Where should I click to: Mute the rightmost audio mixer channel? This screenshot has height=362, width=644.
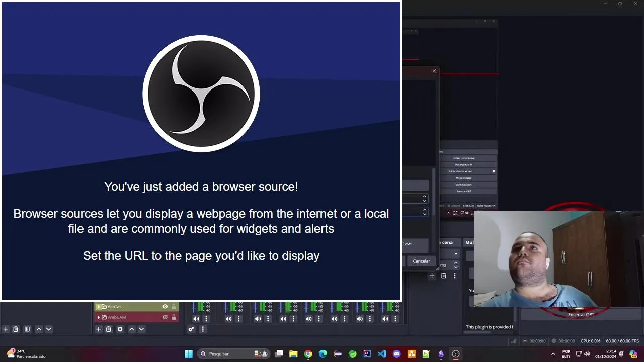coord(385,319)
